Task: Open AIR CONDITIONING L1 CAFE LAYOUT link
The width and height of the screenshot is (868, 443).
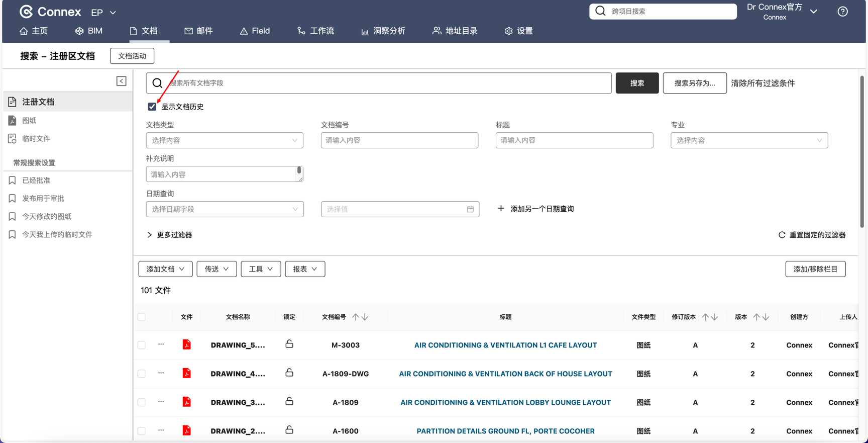Action: [x=505, y=345]
